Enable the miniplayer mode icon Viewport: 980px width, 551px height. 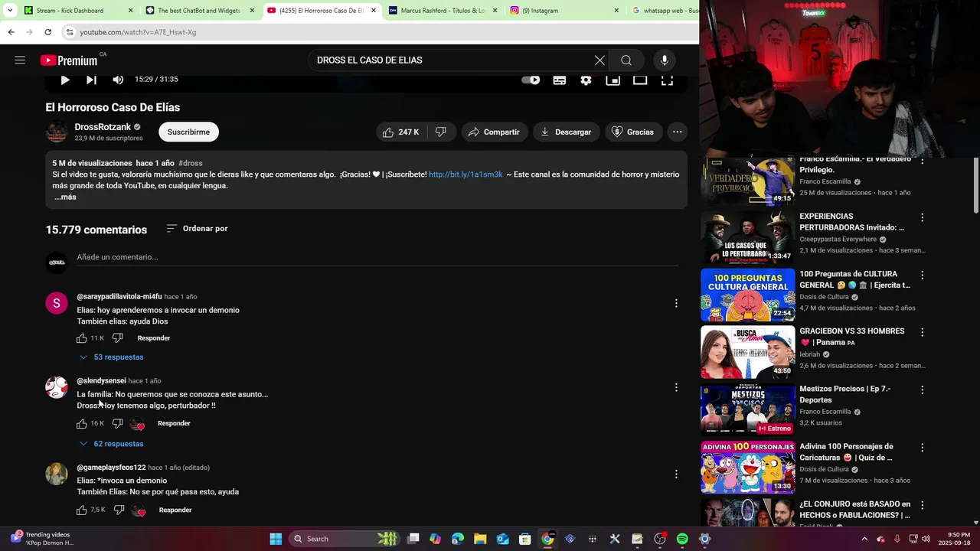613,80
